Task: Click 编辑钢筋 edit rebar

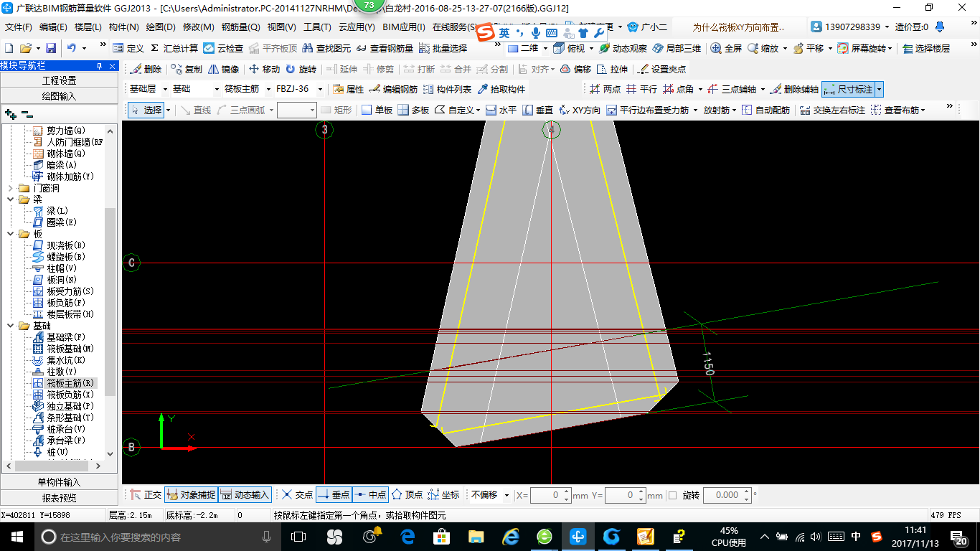Action: pyautogui.click(x=393, y=90)
